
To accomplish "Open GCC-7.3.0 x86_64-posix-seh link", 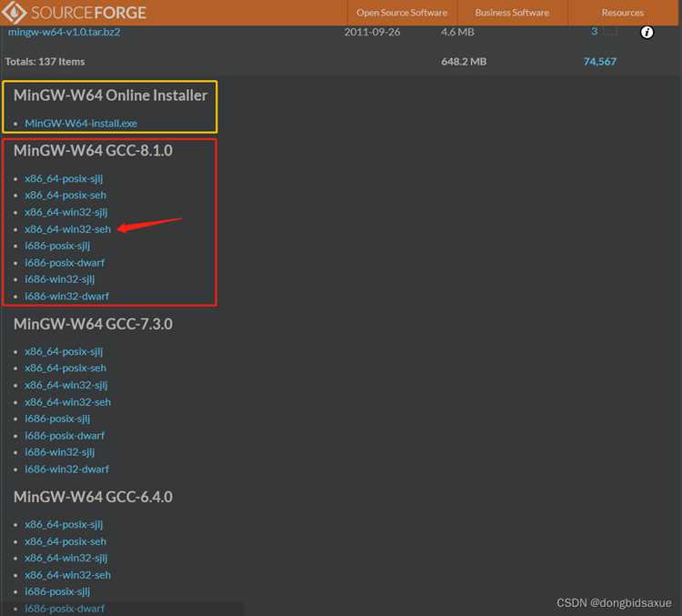I will (65, 369).
